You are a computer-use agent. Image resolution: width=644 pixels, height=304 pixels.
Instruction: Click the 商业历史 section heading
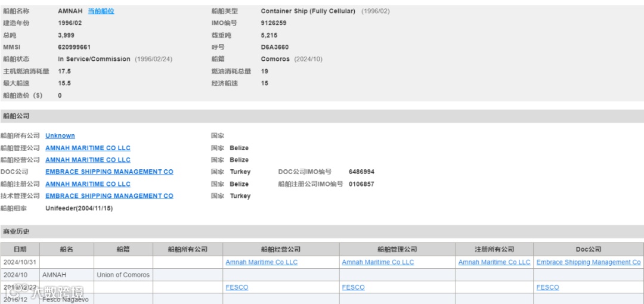(x=17, y=232)
